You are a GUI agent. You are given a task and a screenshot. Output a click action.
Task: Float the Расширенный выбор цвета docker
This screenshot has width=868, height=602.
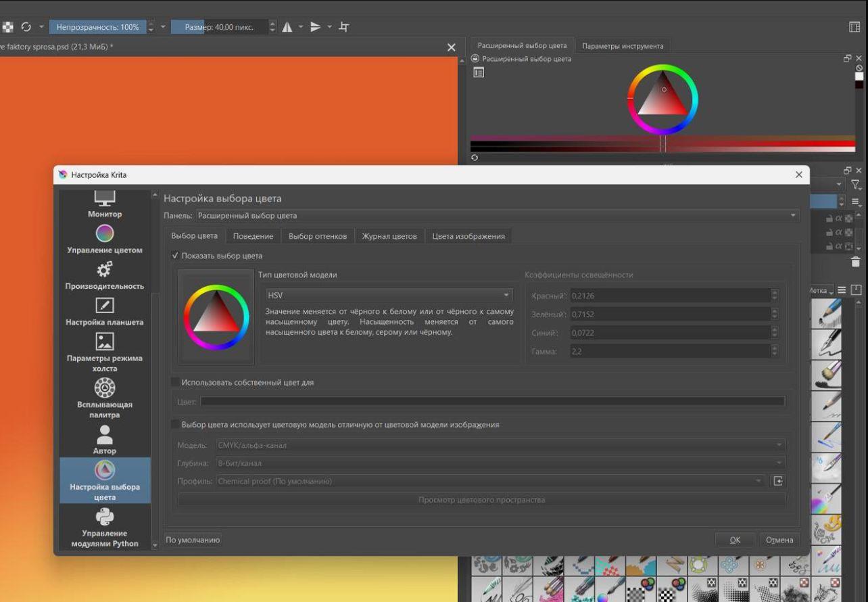(x=847, y=59)
